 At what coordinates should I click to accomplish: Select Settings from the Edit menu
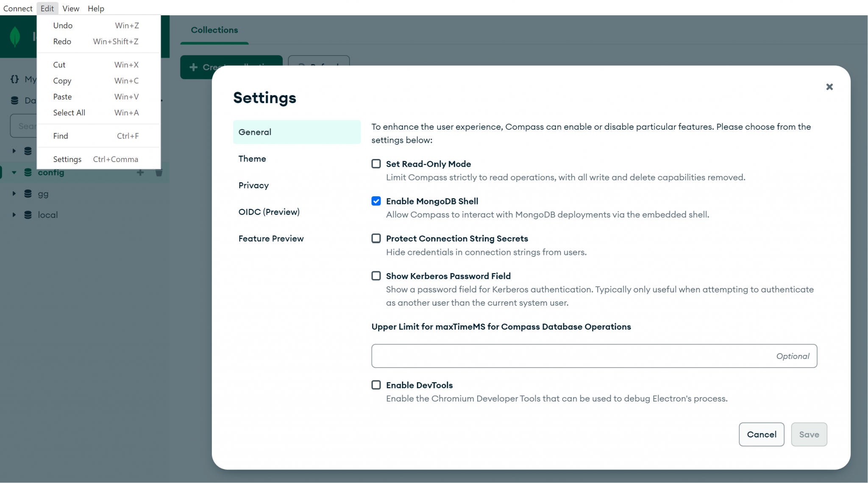(x=67, y=159)
